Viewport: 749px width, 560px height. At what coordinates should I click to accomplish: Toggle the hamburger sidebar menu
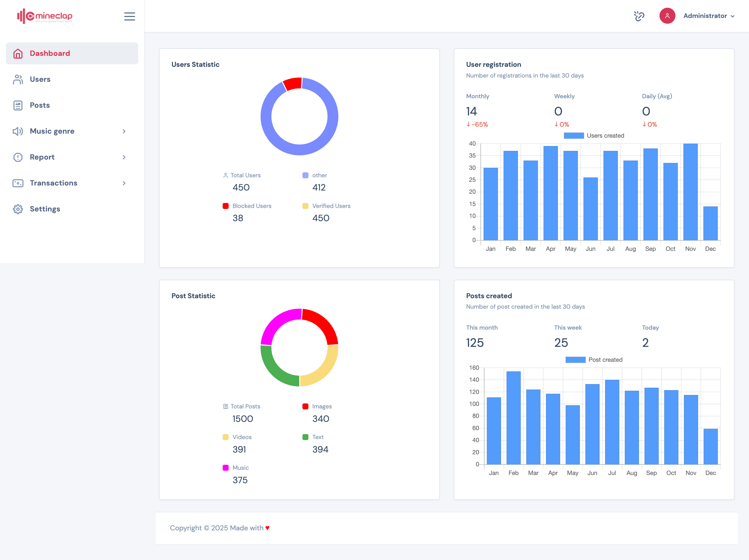click(x=129, y=16)
